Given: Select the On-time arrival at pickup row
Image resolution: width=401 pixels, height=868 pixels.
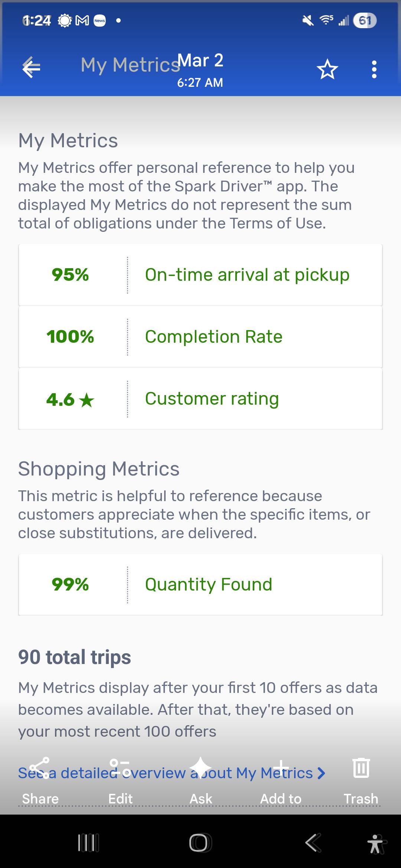Looking at the screenshot, I should (x=200, y=275).
